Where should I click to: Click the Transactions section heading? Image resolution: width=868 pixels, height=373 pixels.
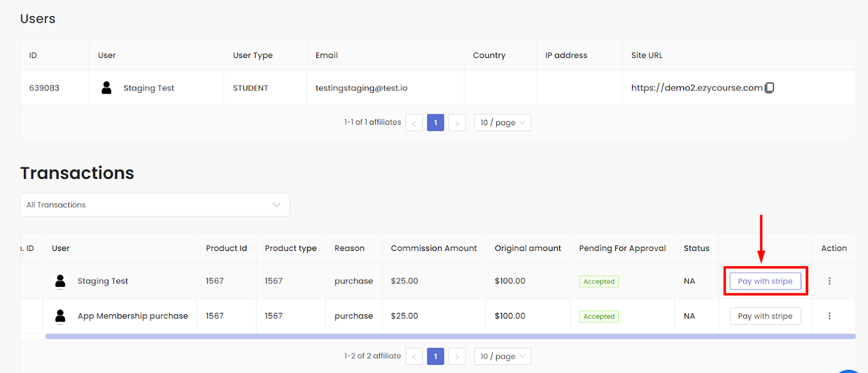point(77,173)
